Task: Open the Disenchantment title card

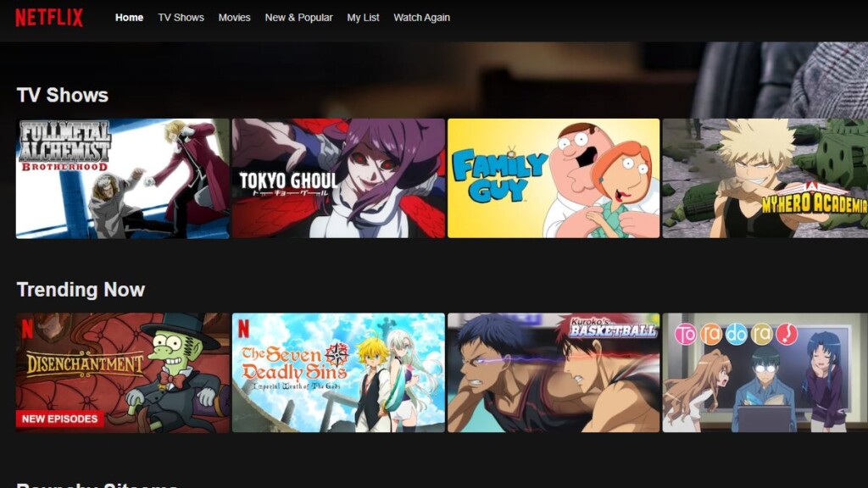Action: click(x=122, y=373)
